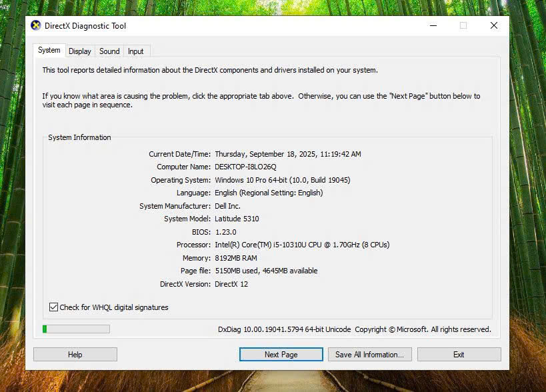Click Save All Information button

coord(369,355)
